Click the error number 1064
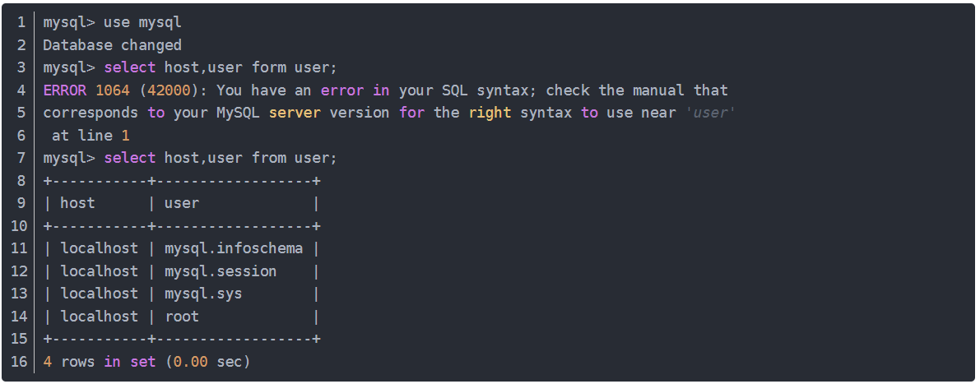The width and height of the screenshot is (980, 384). [112, 90]
